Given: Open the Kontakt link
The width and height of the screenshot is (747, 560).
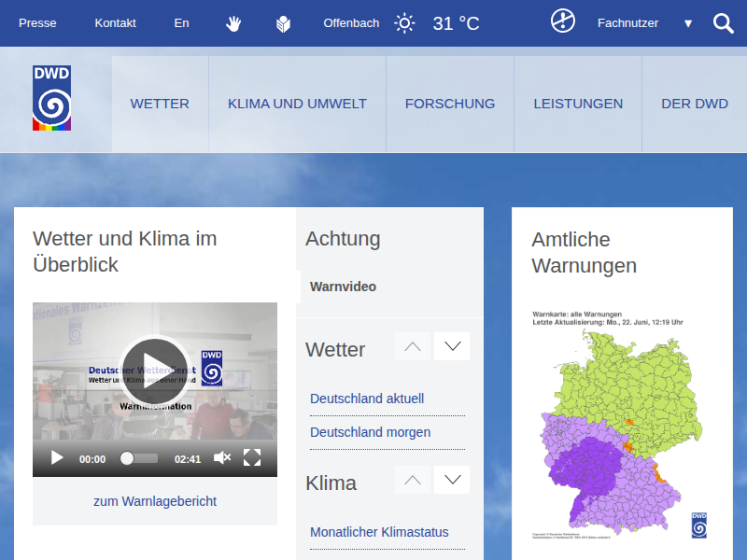Looking at the screenshot, I should (x=115, y=23).
